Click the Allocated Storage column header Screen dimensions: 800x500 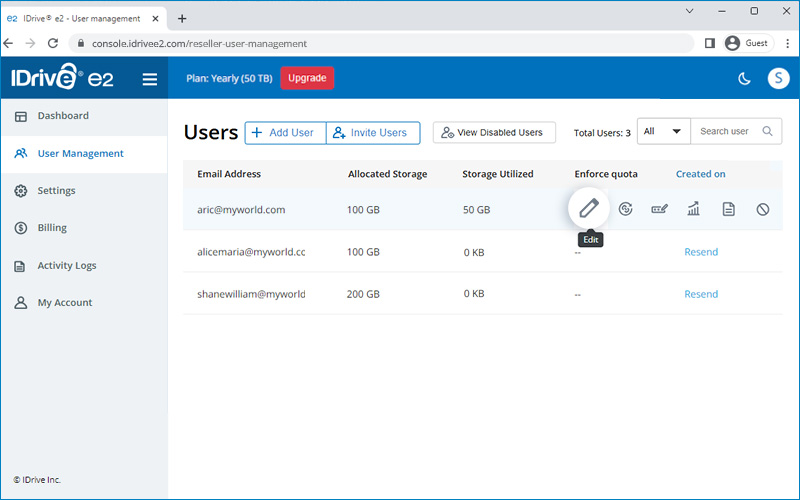[x=388, y=174]
